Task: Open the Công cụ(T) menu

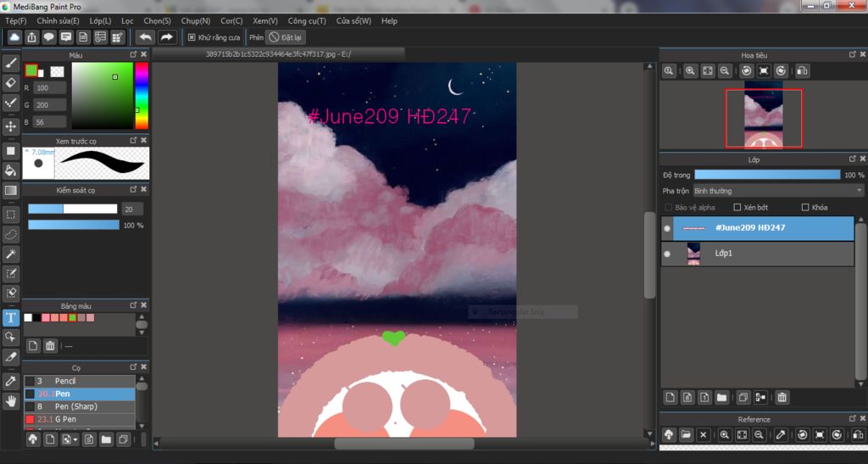Action: pyautogui.click(x=307, y=20)
